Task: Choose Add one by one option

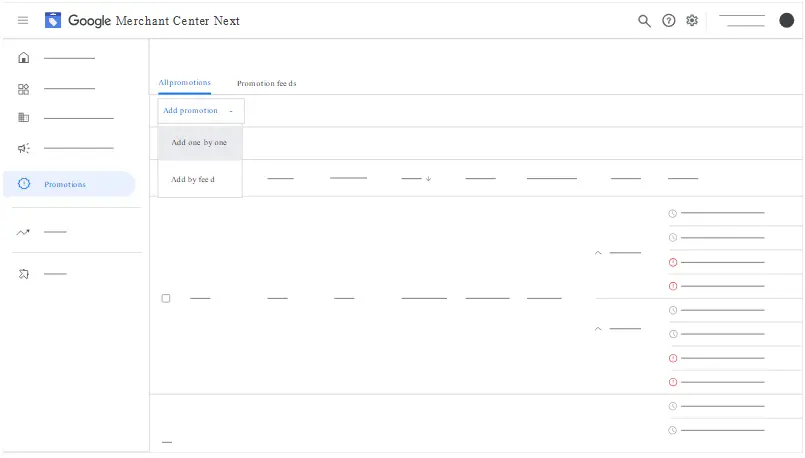Action: (199, 143)
